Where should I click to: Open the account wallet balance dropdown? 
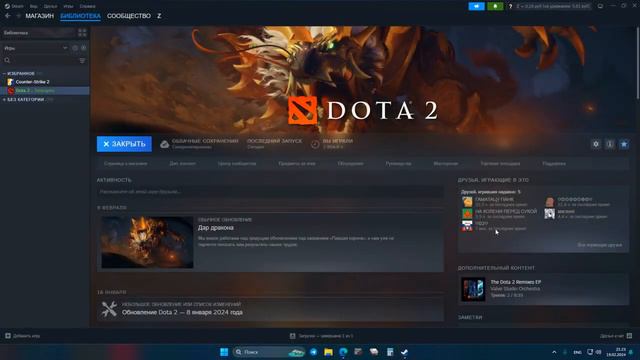553,6
